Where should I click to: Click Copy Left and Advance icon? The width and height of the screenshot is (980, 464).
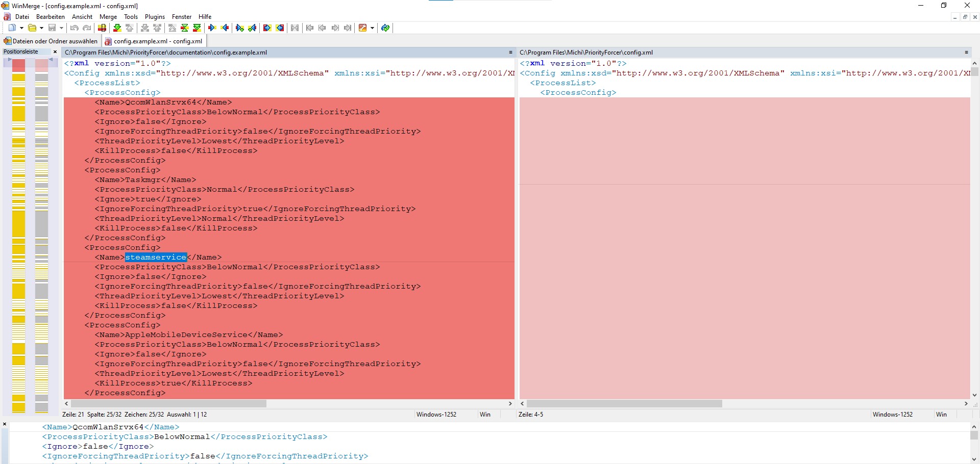click(x=252, y=28)
